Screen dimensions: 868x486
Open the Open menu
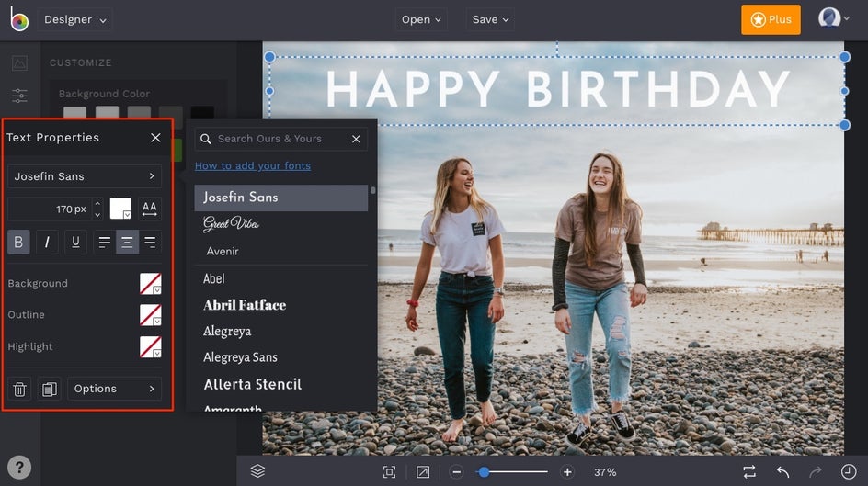click(422, 19)
